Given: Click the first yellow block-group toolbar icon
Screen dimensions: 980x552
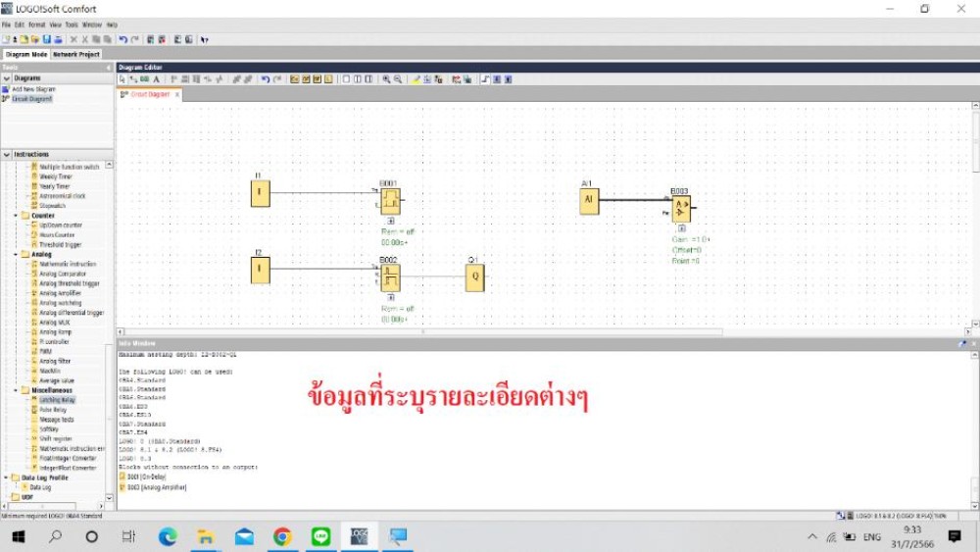Looking at the screenshot, I should [x=294, y=79].
